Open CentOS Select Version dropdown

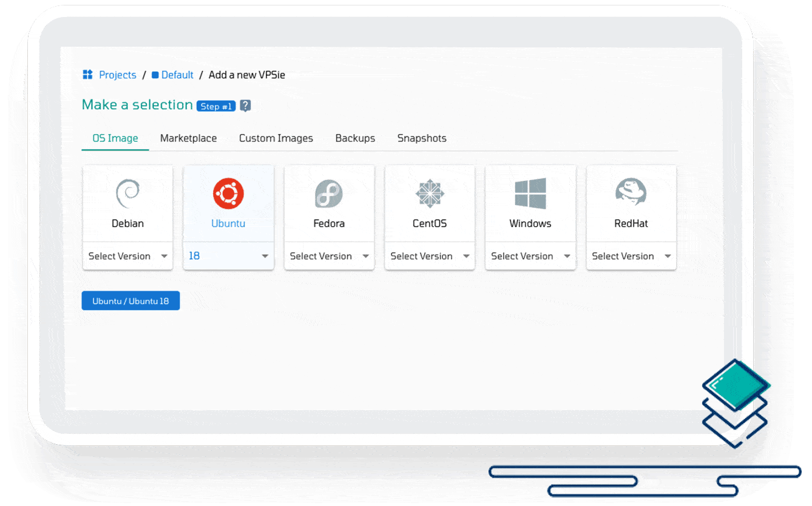pos(430,256)
